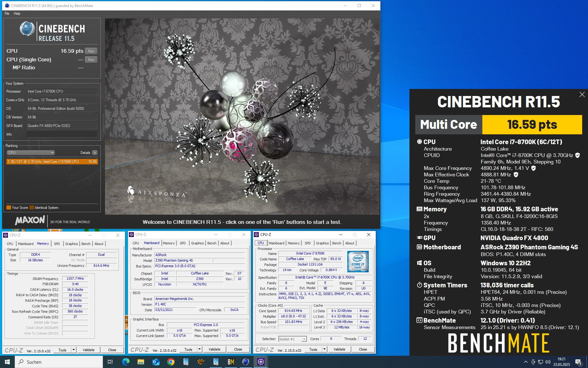
Task: Open Tools dropdown arrow in CPU-Z Mainboard window
Action: coord(199,349)
